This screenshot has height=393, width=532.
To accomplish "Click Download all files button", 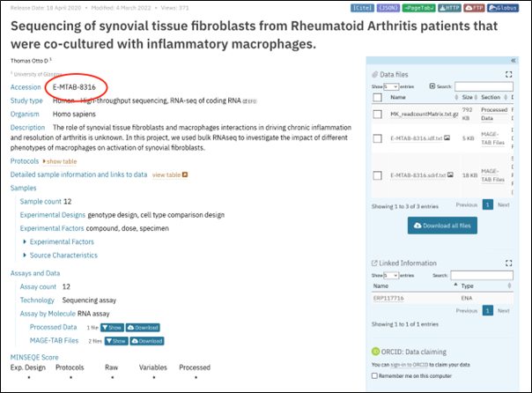I will [442, 226].
